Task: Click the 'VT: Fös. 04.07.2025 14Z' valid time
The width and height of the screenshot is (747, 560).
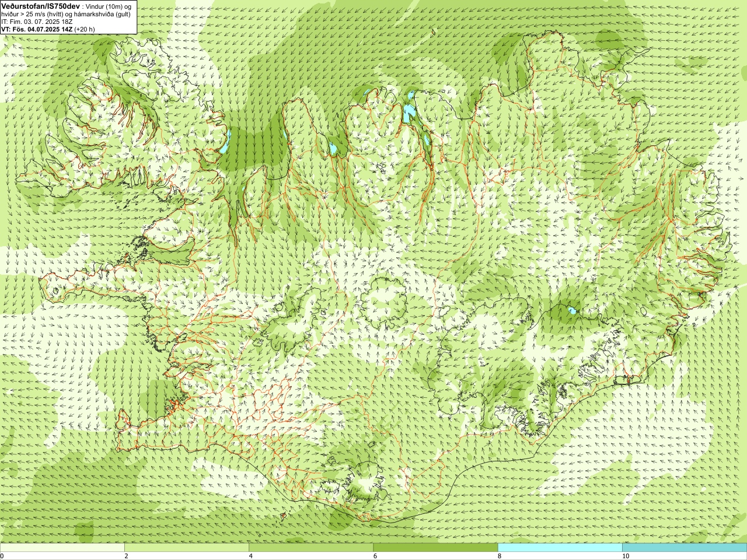Action: tap(37, 29)
